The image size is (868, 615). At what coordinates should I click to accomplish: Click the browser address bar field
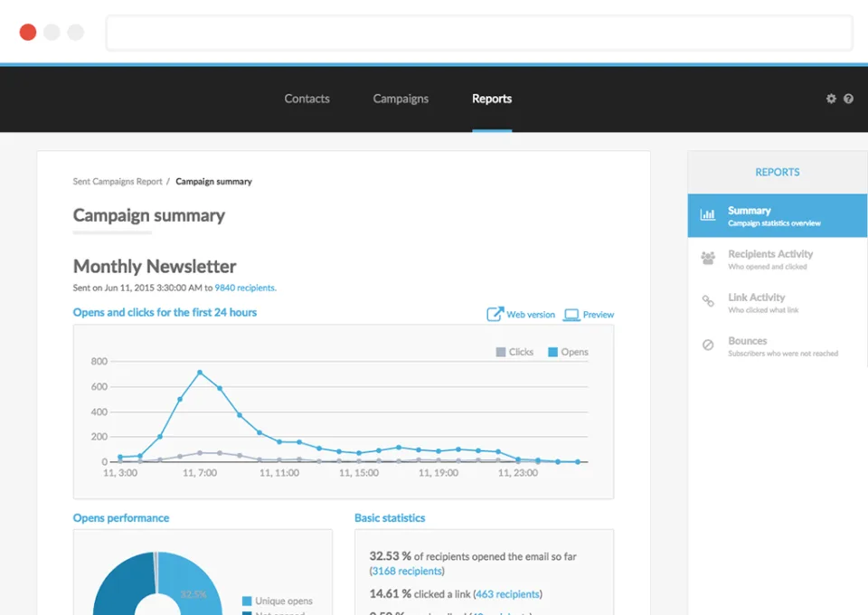click(x=479, y=33)
